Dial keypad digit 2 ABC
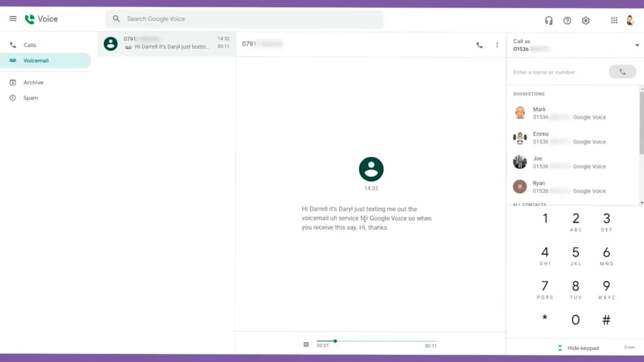 coord(576,222)
